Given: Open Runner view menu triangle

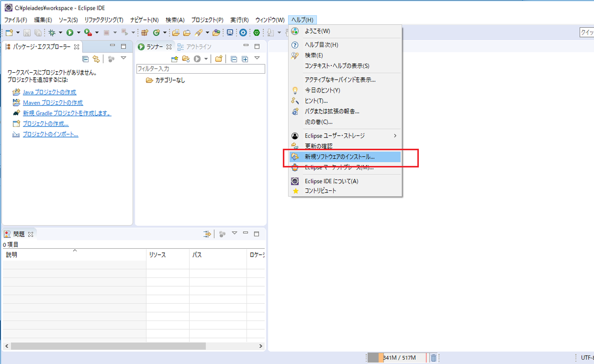Looking at the screenshot, I should point(257,58).
